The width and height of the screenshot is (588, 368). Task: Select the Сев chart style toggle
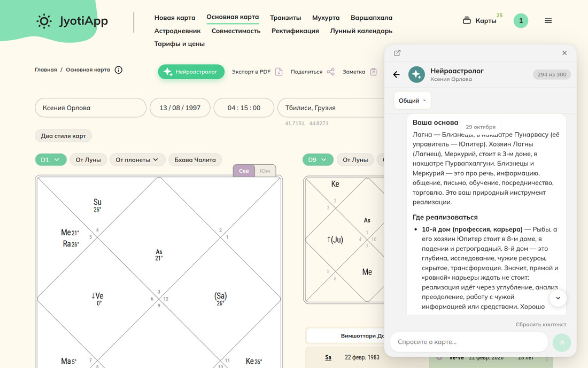[x=244, y=171]
